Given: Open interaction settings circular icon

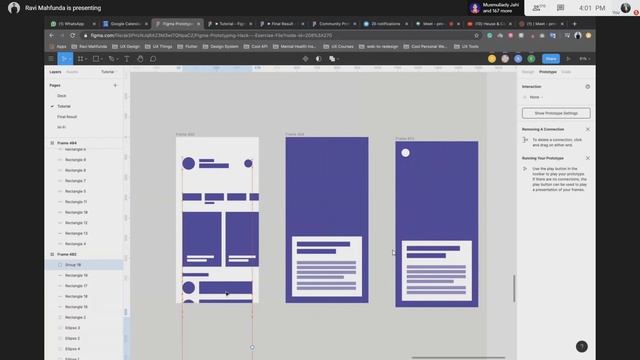Looking at the screenshot, I should [588, 87].
